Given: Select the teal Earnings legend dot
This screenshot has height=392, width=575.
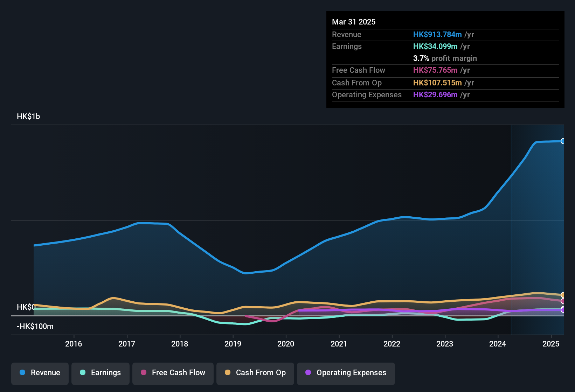Looking at the screenshot, I should [82, 373].
